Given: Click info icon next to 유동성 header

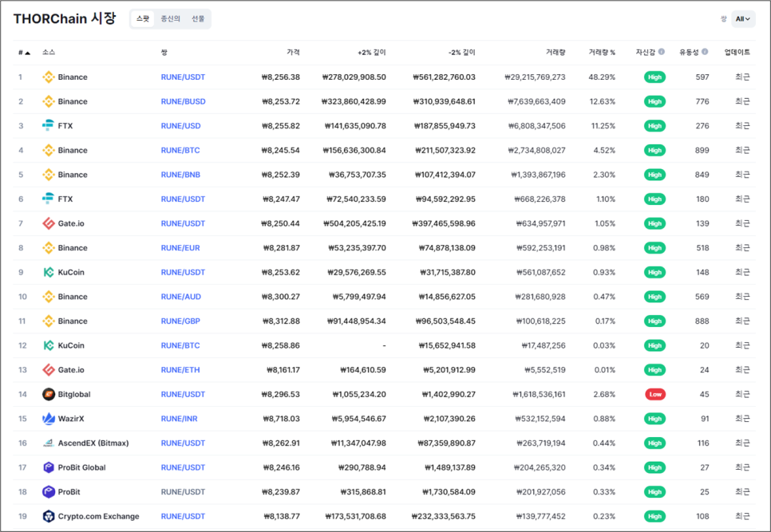Looking at the screenshot, I should pyautogui.click(x=705, y=52).
